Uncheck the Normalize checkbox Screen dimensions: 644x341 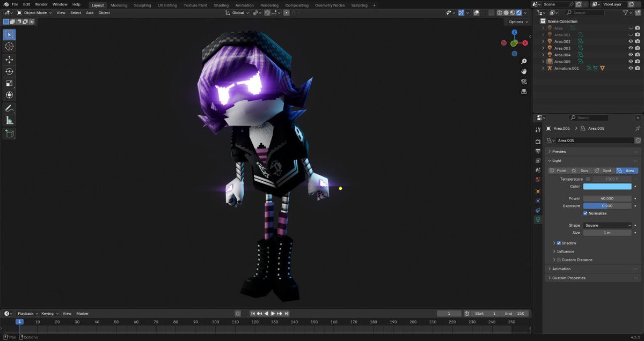coord(586,213)
